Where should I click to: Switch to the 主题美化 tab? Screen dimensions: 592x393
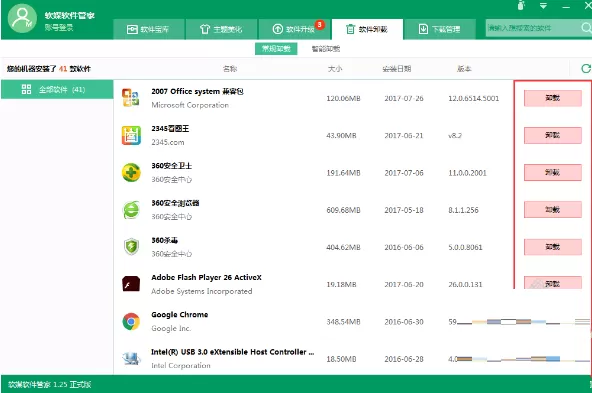pos(221,29)
